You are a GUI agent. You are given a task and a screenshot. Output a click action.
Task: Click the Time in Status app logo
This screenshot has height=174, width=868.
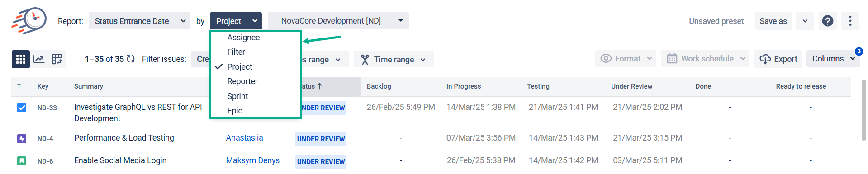[x=29, y=21]
